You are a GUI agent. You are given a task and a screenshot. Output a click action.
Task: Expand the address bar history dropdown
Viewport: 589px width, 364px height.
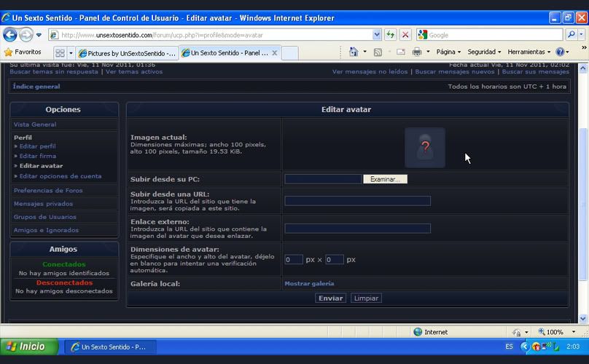pos(377,35)
